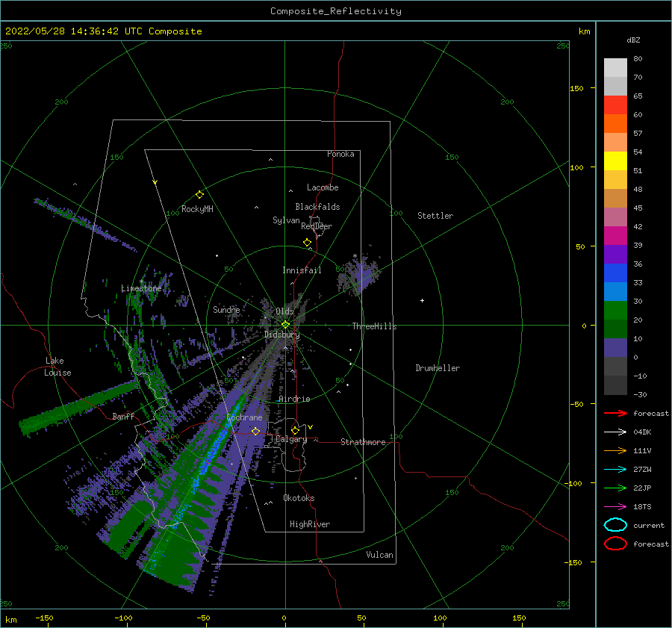Screen dimensions: 672x628
Task: Click the Stettler town label
Action: [435, 216]
